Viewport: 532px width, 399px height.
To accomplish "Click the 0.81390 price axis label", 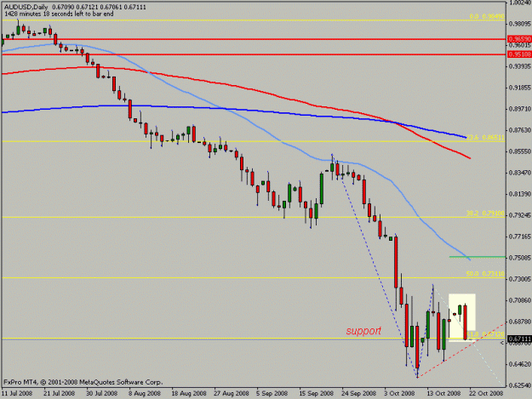I will 520,194.
